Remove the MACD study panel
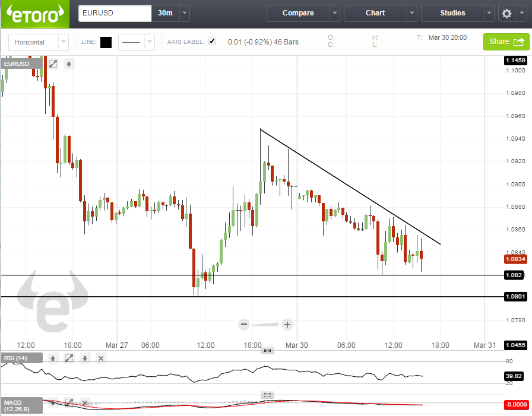Image resolution: width=532 pixels, height=416 pixels. pyautogui.click(x=85, y=403)
